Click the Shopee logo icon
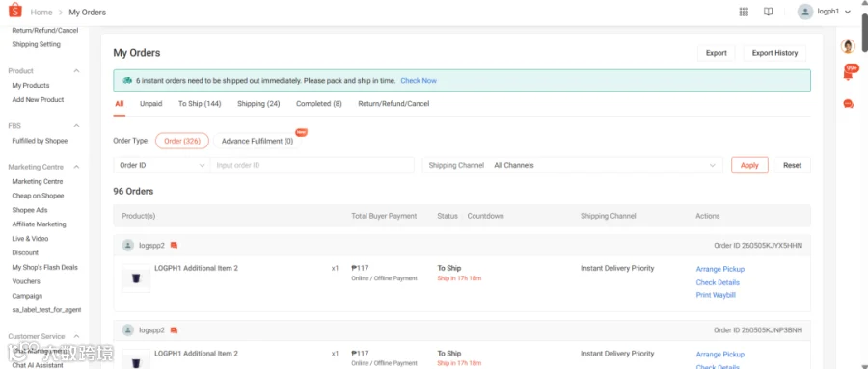This screenshot has height=369, width=868. click(14, 10)
